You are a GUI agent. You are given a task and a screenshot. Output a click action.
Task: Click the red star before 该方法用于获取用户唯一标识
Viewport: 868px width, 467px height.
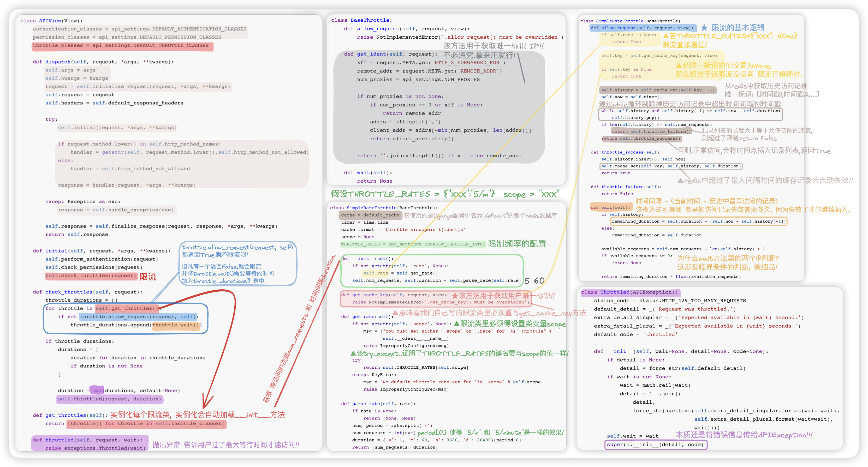(x=455, y=296)
